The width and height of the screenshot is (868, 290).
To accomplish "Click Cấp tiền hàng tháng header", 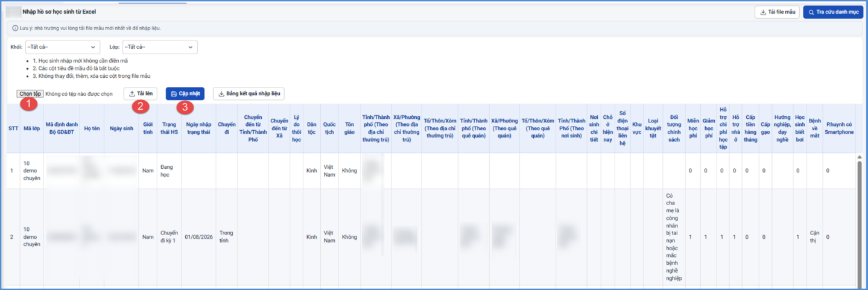I will point(750,128).
